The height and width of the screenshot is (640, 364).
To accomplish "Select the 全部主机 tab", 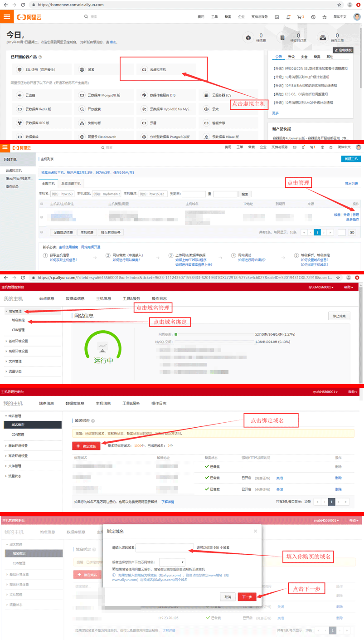I will point(49,183).
